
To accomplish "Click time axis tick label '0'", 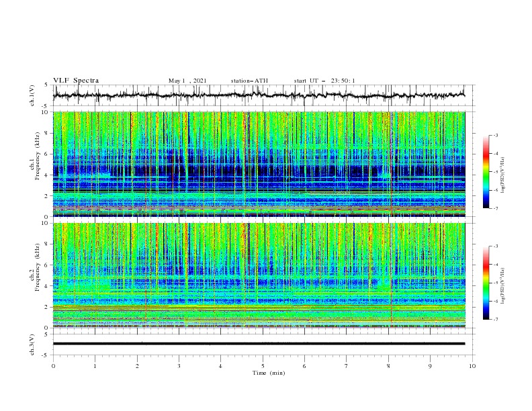I will [x=53, y=366].
